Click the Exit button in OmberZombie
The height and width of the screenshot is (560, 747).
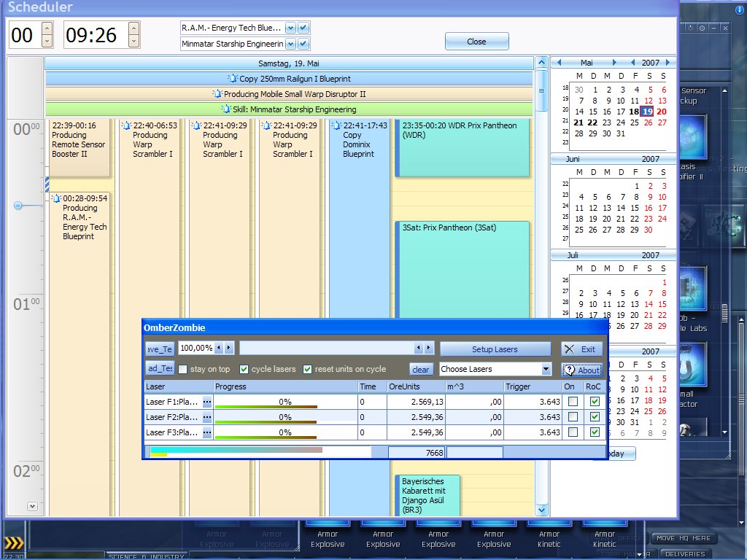click(x=581, y=349)
